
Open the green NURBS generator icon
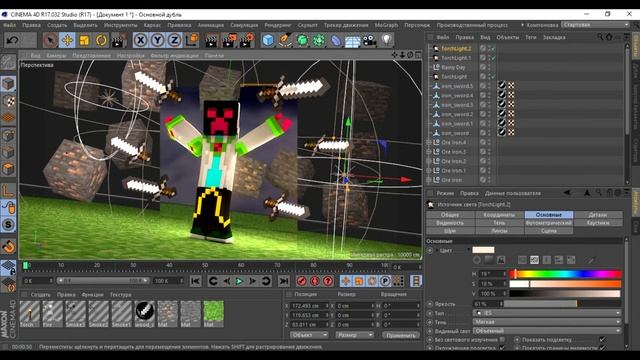tap(302, 40)
